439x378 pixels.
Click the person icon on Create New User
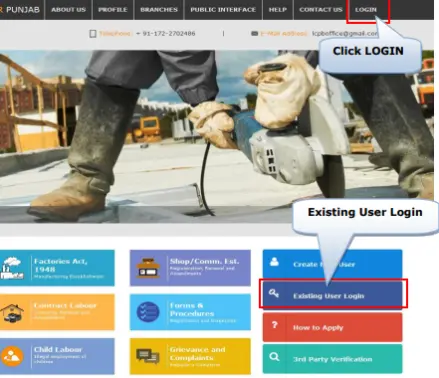tap(274, 261)
